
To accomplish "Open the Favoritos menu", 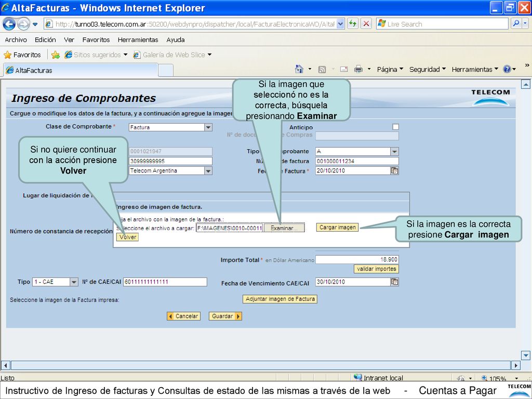I will coord(96,39).
